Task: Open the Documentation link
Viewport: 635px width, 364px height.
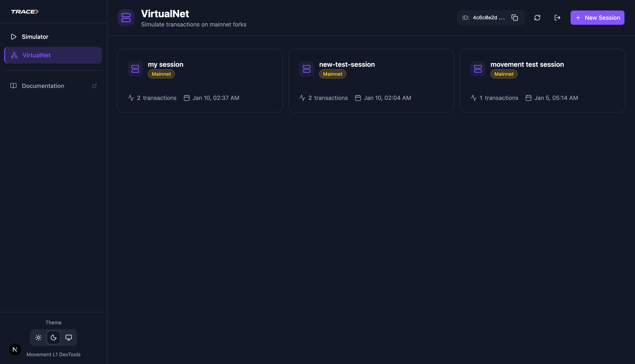Action: (43, 86)
